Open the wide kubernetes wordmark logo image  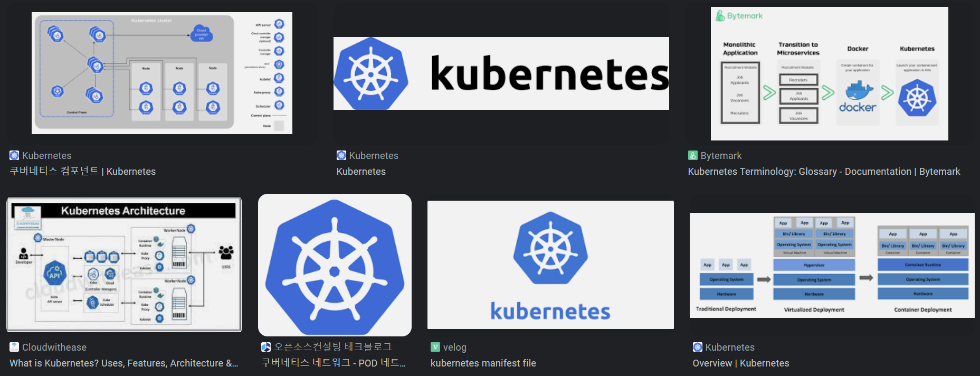(501, 73)
